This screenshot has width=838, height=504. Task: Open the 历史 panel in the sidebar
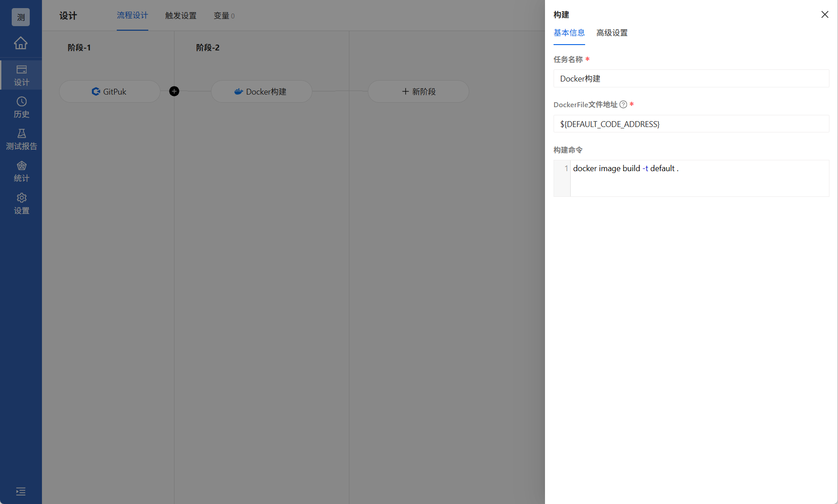[21, 107]
